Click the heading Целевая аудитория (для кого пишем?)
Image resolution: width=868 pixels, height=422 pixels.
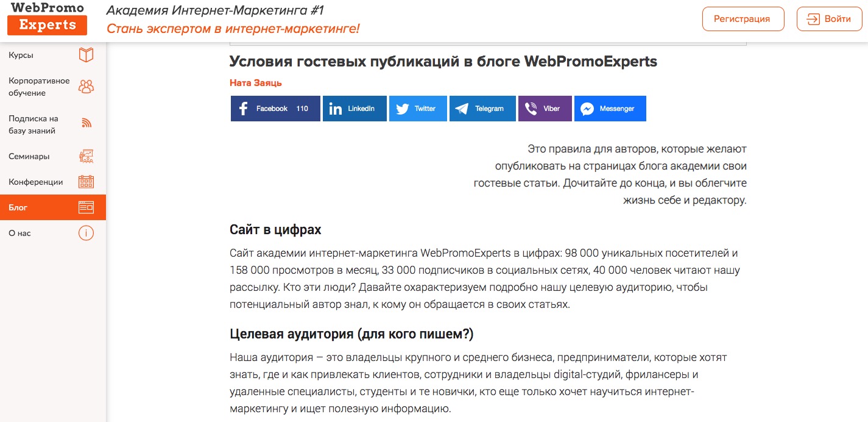(351, 334)
